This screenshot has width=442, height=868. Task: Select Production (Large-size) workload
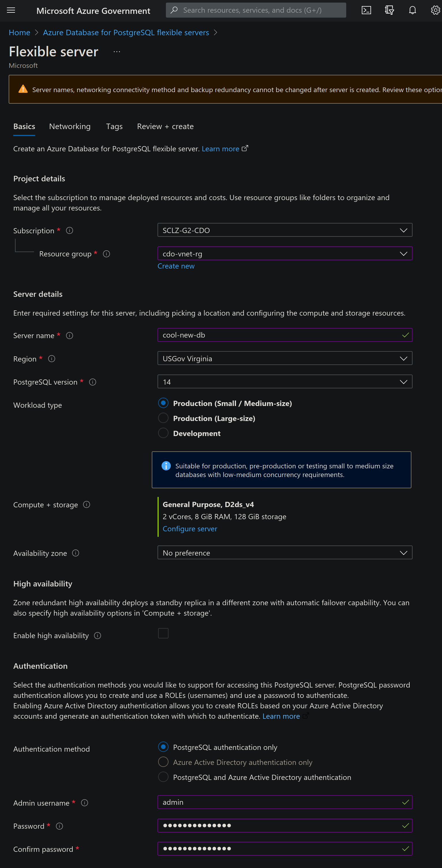click(x=163, y=418)
